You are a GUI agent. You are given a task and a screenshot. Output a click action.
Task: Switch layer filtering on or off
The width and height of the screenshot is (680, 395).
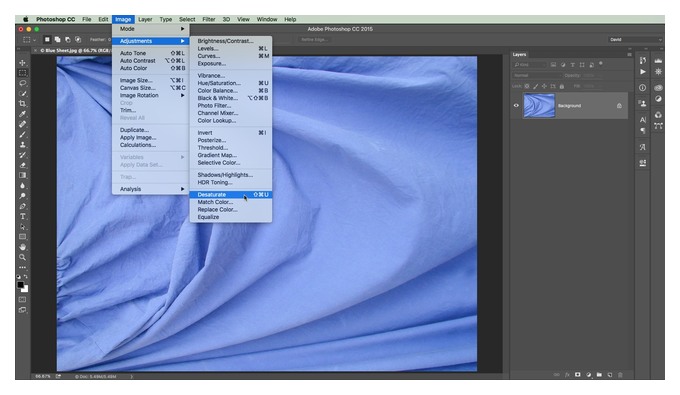click(x=601, y=64)
